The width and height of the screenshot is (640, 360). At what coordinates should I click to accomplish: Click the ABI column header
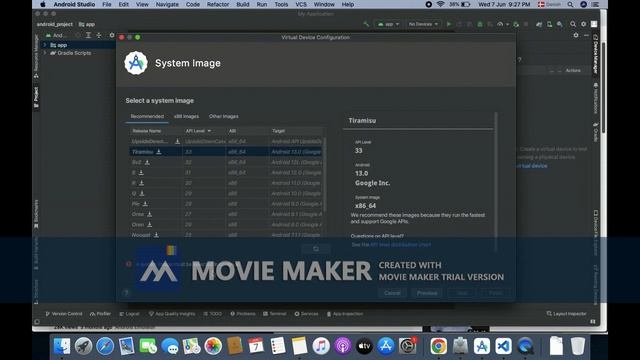click(247, 131)
